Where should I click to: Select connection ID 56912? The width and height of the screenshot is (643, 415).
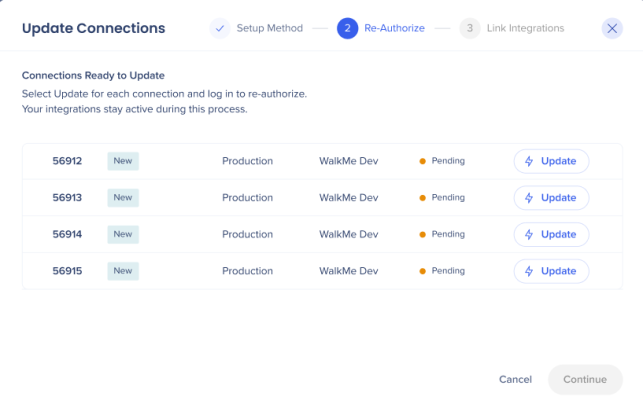pyautogui.click(x=67, y=161)
